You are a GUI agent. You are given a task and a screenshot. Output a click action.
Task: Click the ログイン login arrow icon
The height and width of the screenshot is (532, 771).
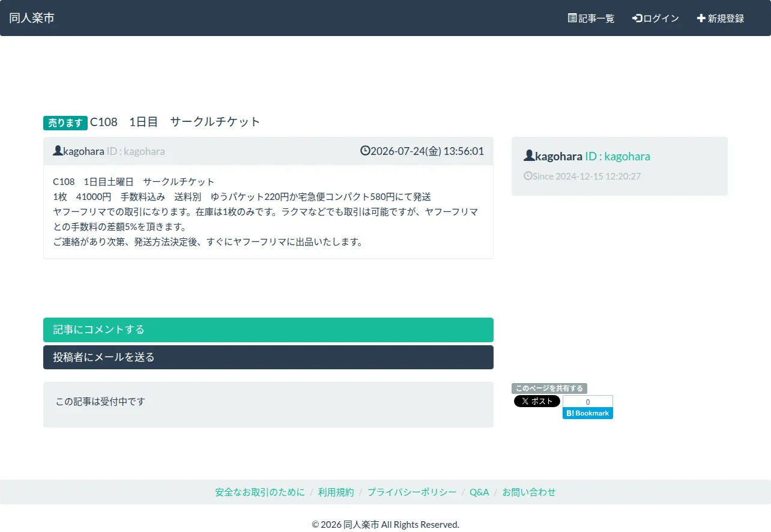pos(638,18)
